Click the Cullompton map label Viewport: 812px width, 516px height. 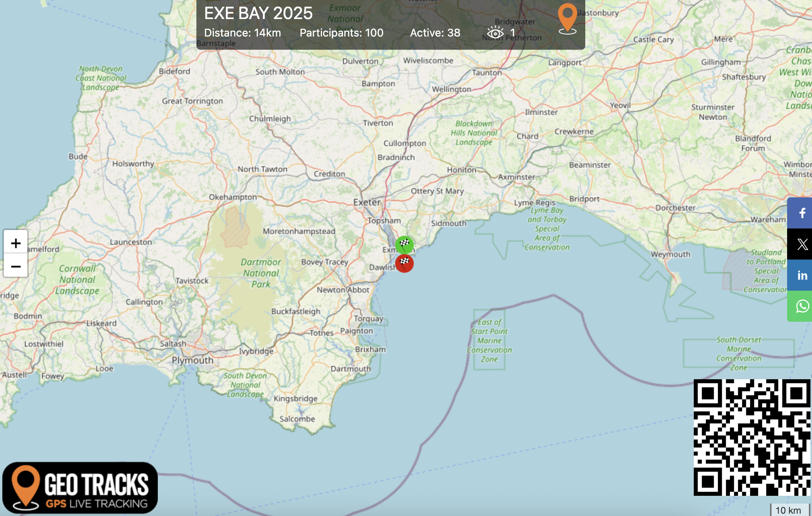point(405,143)
